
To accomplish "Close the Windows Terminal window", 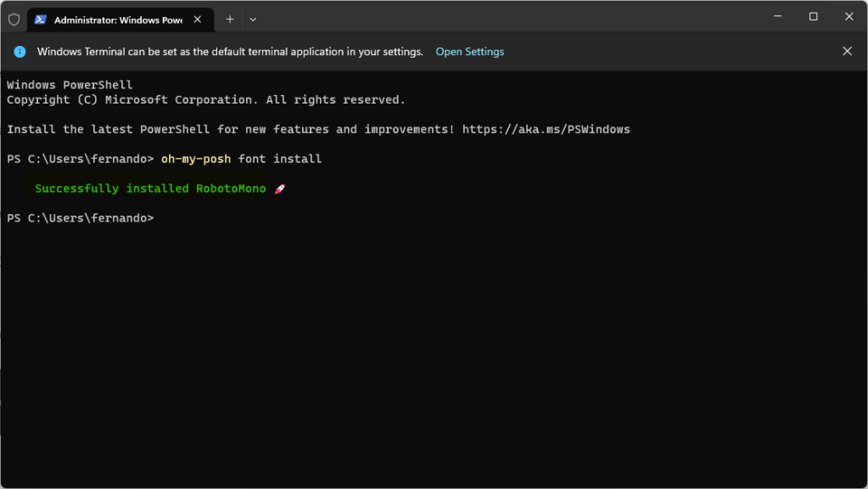I will [849, 17].
